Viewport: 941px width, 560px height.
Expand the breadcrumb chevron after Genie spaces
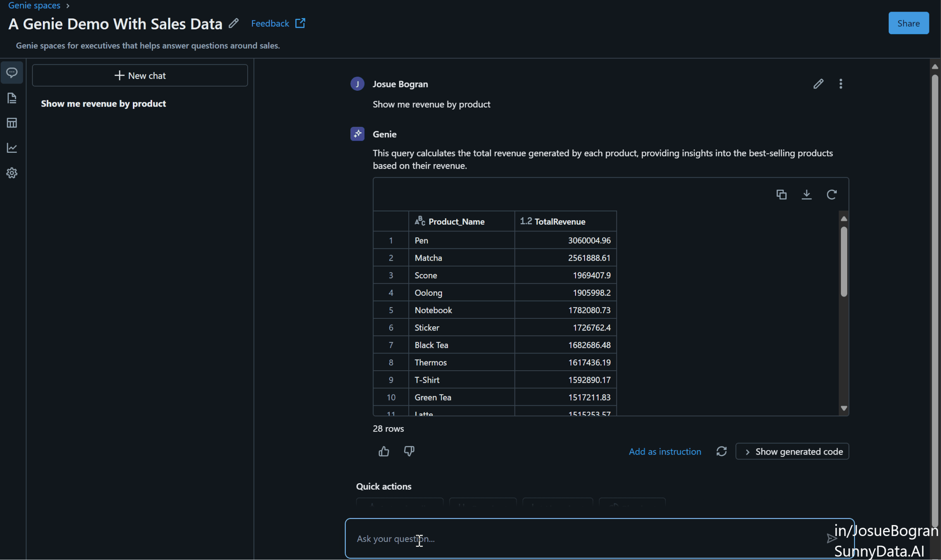(67, 5)
